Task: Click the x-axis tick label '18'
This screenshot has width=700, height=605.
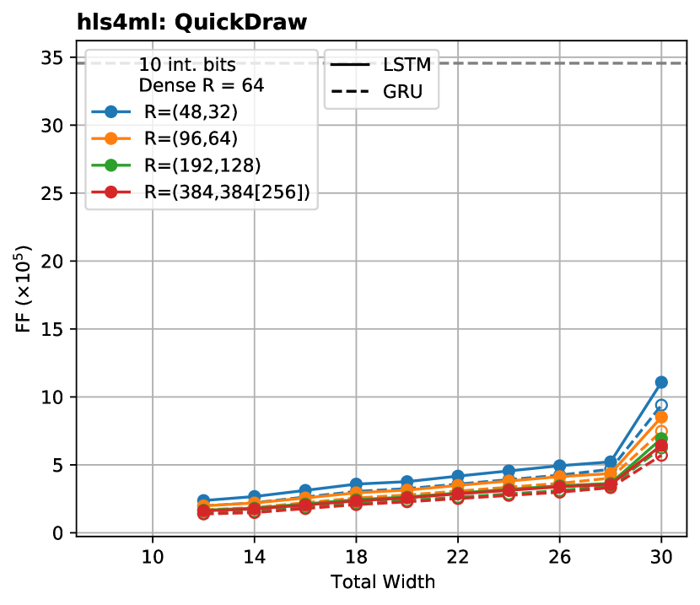Action: (356, 557)
